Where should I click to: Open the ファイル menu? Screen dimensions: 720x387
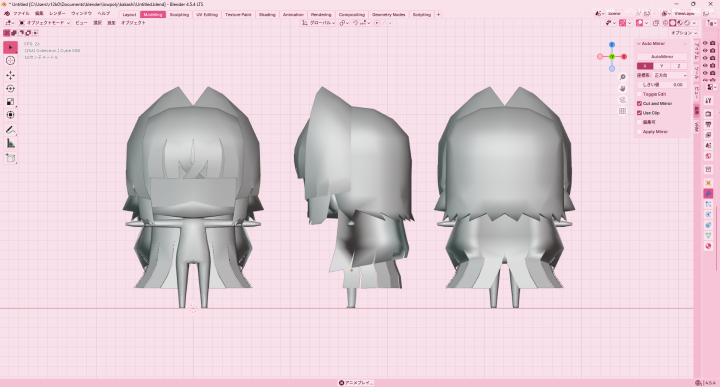pyautogui.click(x=21, y=14)
